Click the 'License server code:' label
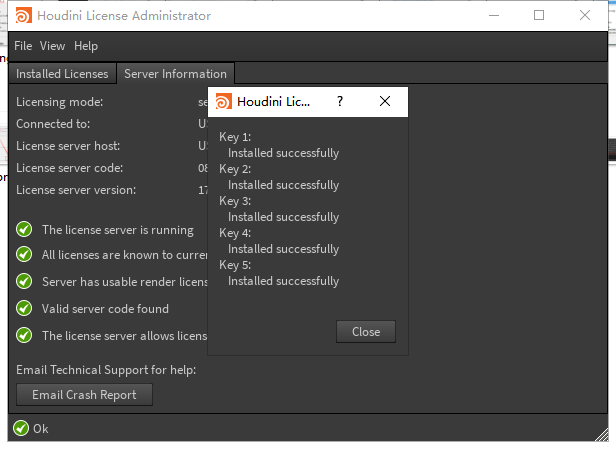This screenshot has width=616, height=449. point(70,168)
